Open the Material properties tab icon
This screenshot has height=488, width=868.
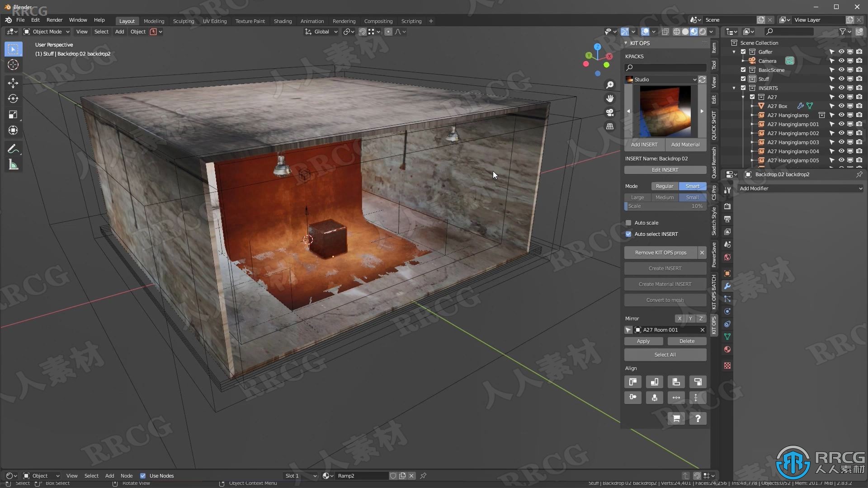click(727, 349)
